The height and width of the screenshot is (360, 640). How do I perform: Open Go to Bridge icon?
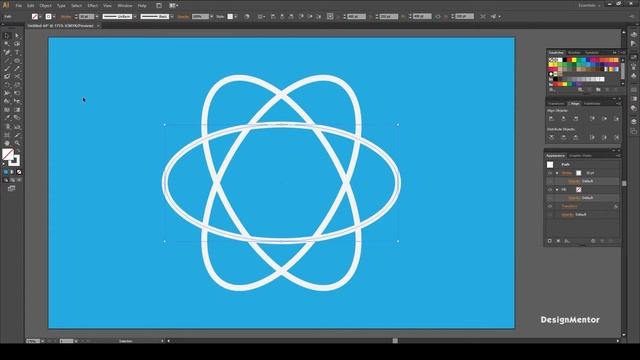159,5
